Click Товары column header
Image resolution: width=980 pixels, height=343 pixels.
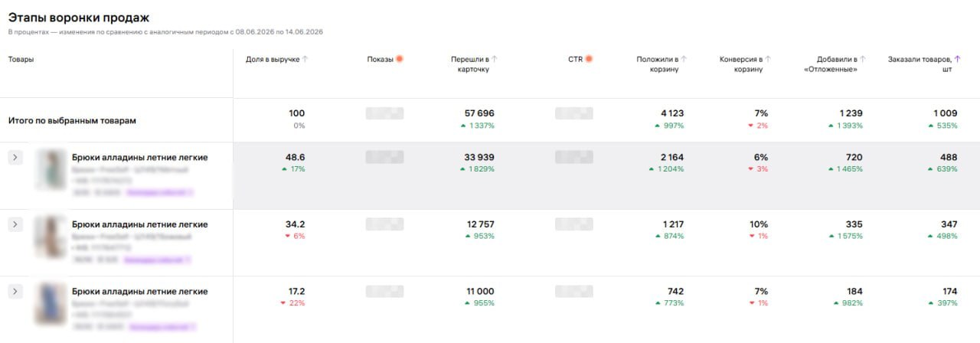click(21, 59)
